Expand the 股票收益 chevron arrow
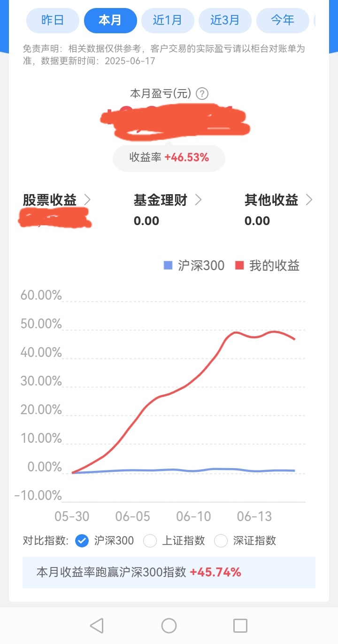Viewport: 338px width, 644px height. click(87, 200)
